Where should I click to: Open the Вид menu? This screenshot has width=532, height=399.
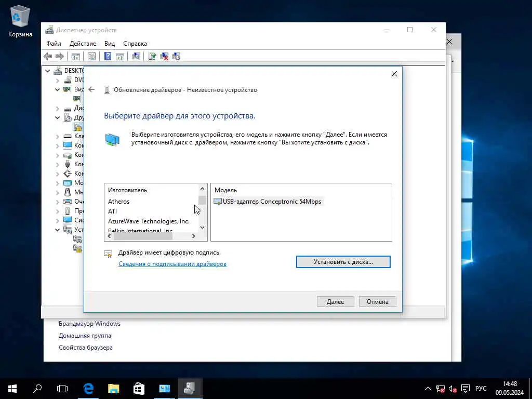coord(110,44)
